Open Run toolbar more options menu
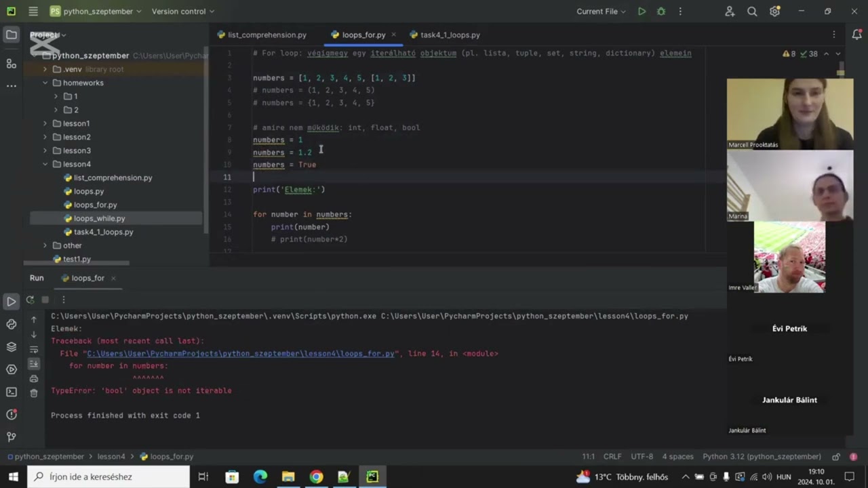The height and width of the screenshot is (488, 868). [63, 300]
